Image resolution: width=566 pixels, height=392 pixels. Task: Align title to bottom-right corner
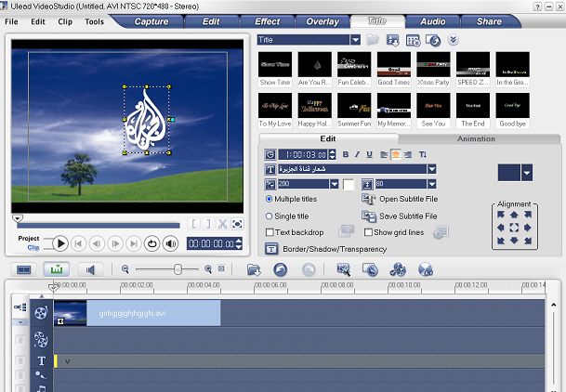point(528,241)
